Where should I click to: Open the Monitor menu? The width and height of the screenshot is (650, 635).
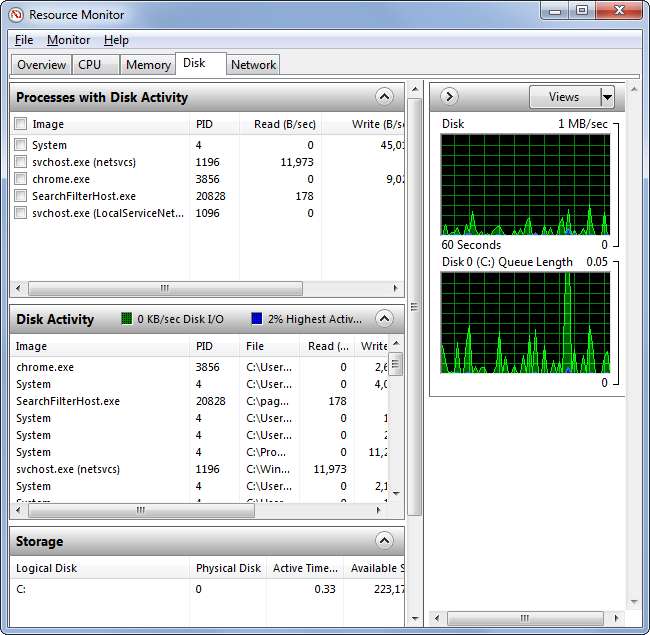(x=68, y=40)
